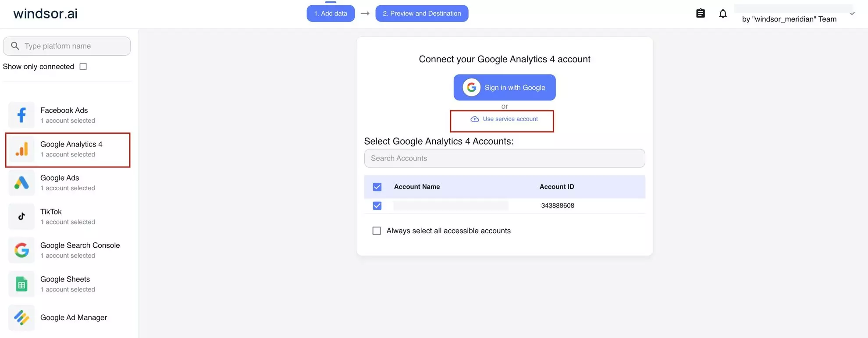This screenshot has height=338, width=868.
Task: Select TikTok in the platform list
Action: point(68,217)
